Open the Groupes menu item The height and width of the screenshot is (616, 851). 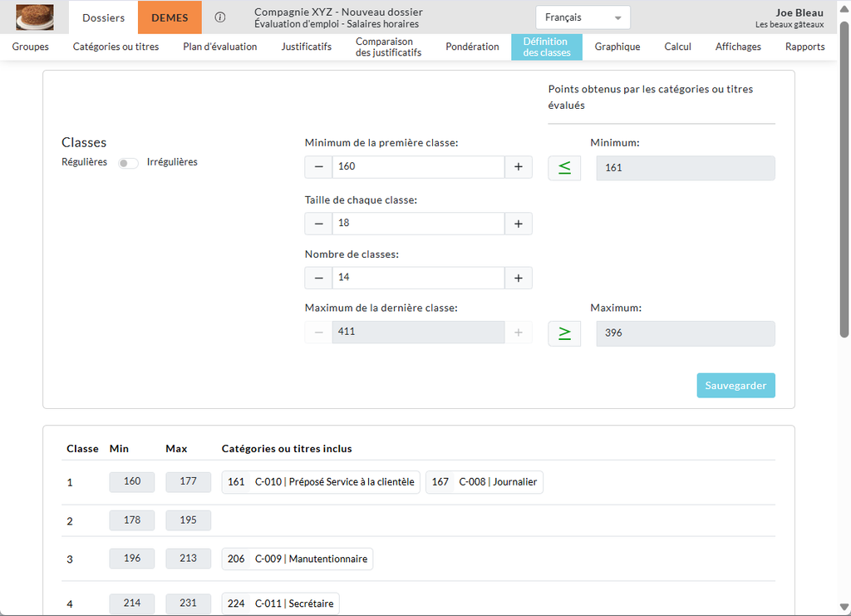(x=31, y=47)
